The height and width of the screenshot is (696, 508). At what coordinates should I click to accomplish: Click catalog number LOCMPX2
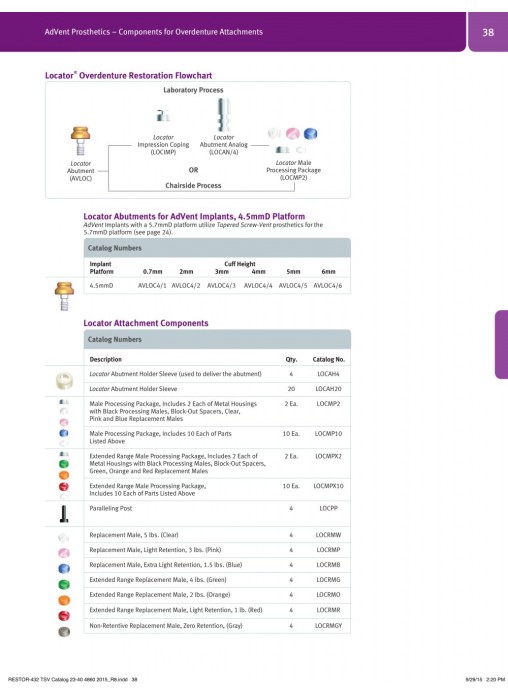(x=328, y=456)
